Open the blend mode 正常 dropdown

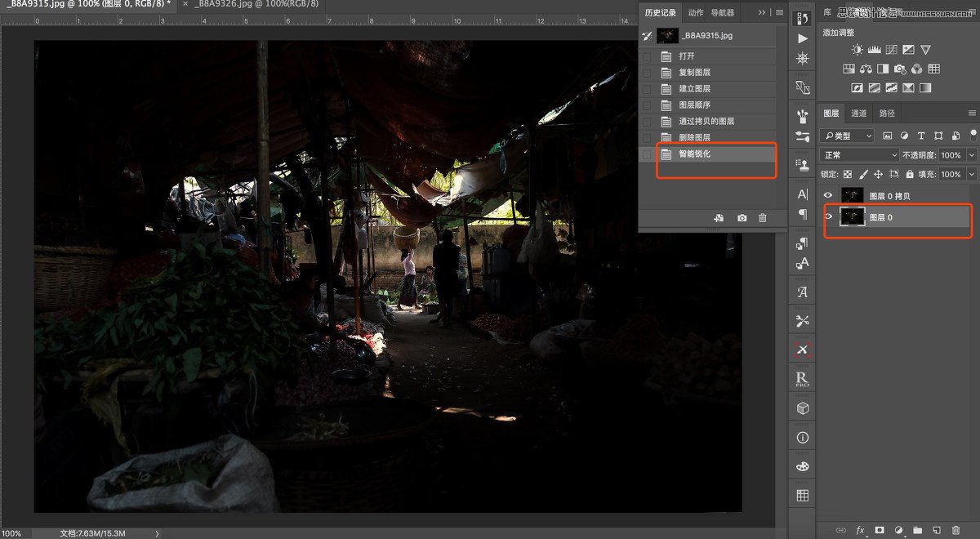click(x=858, y=155)
